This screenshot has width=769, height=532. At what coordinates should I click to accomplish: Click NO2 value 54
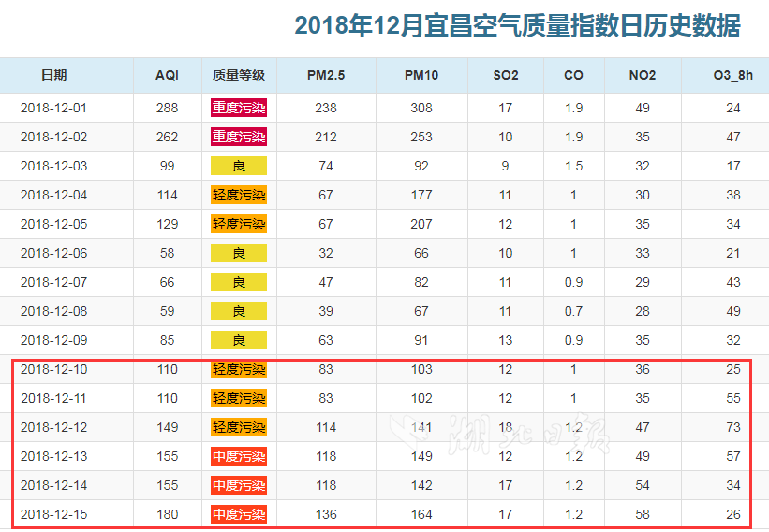643,485
